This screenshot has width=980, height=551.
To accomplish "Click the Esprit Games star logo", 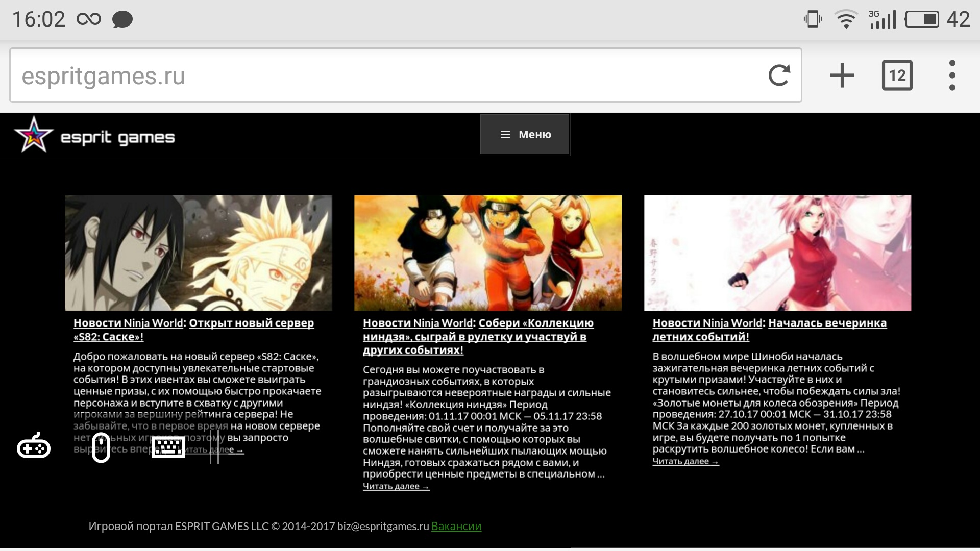I will pyautogui.click(x=33, y=135).
